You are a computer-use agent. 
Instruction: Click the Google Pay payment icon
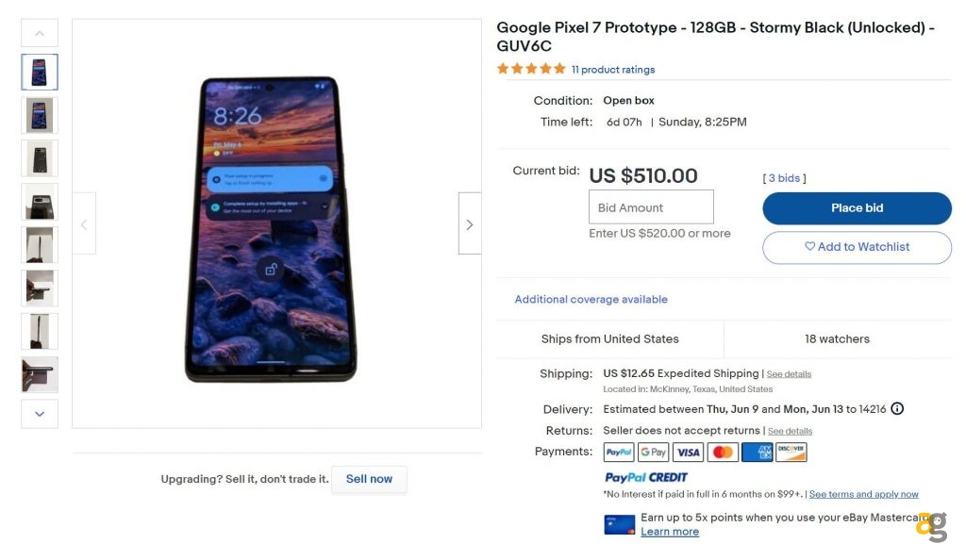pos(653,452)
